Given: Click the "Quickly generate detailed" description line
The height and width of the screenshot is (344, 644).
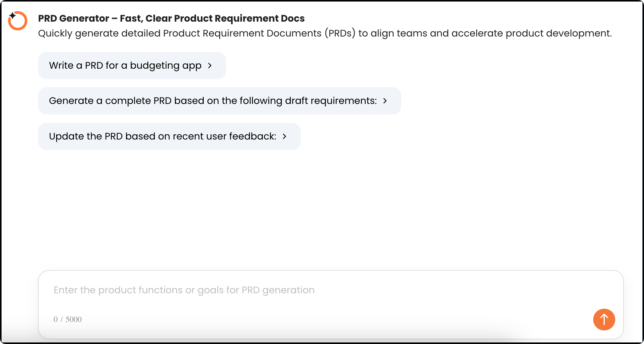Looking at the screenshot, I should pyautogui.click(x=325, y=33).
